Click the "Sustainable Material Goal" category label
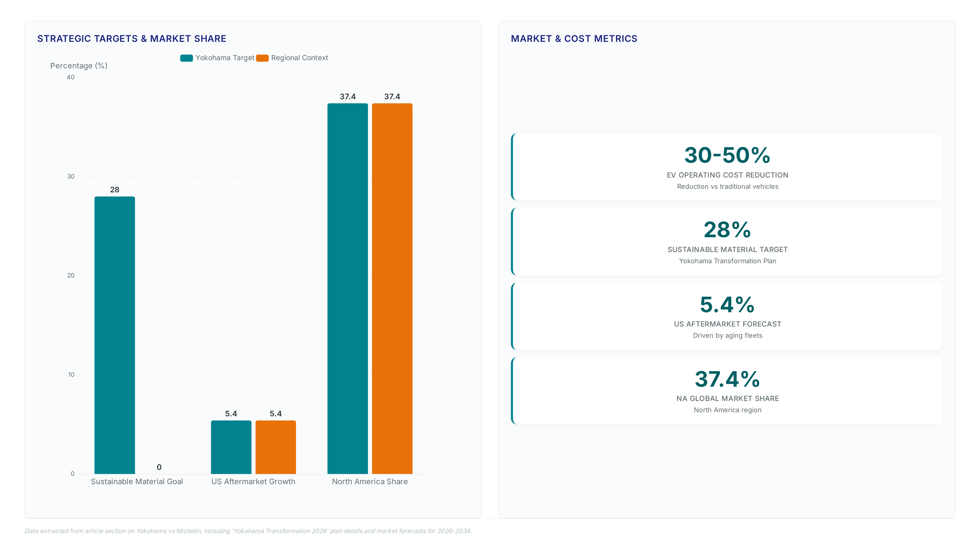980x551 pixels. [137, 482]
